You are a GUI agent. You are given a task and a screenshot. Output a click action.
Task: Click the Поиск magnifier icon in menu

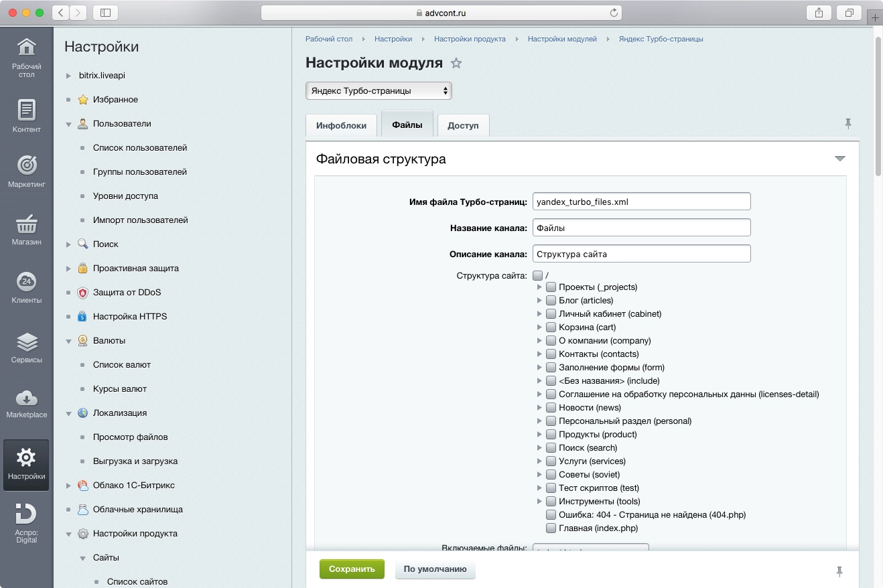pos(83,244)
